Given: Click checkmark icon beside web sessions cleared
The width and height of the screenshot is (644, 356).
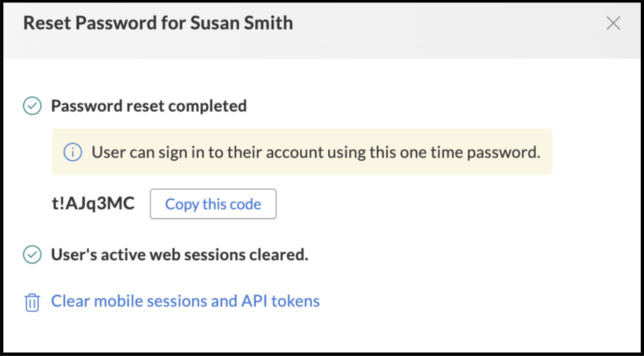Looking at the screenshot, I should pos(32,255).
